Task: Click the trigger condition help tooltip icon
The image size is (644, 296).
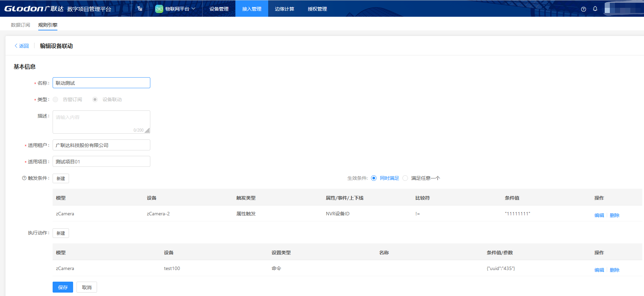Action: 24,178
